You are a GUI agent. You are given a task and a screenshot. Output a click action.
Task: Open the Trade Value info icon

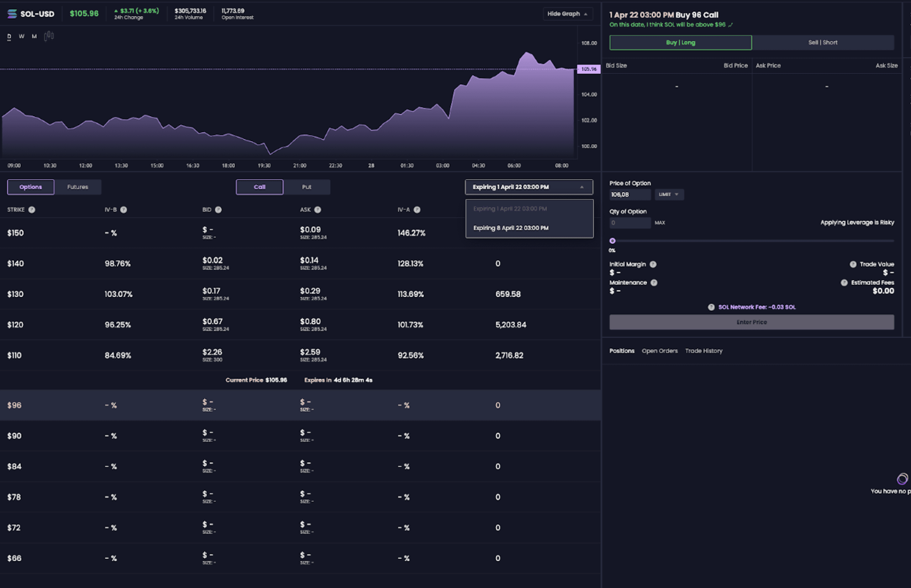click(x=853, y=264)
